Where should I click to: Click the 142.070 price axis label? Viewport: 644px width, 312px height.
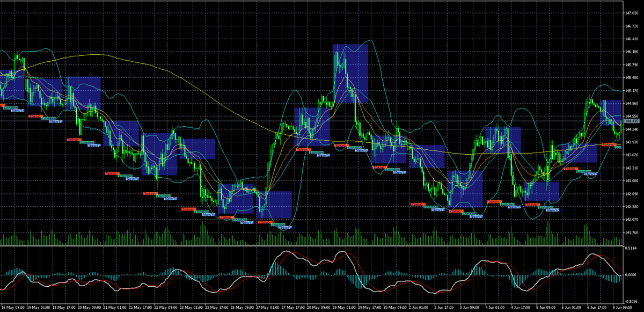tap(632, 220)
